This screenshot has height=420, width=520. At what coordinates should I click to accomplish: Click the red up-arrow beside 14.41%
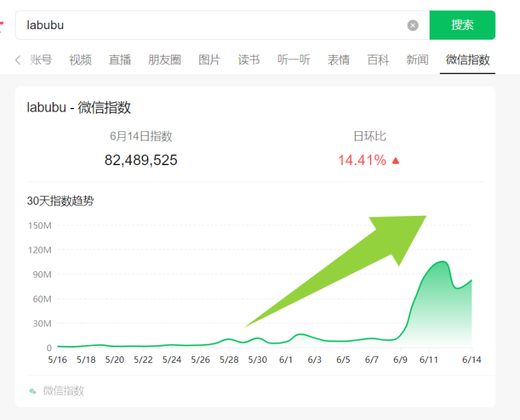(395, 160)
